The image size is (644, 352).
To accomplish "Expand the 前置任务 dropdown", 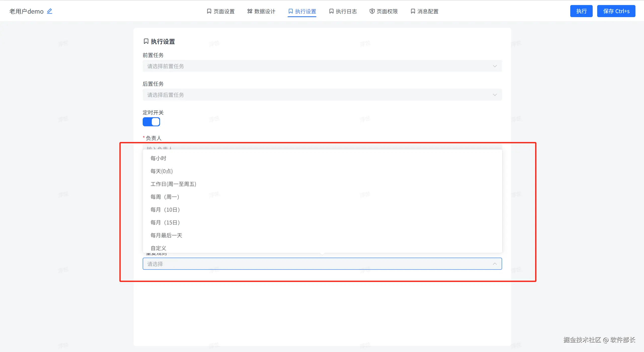I will (x=322, y=66).
